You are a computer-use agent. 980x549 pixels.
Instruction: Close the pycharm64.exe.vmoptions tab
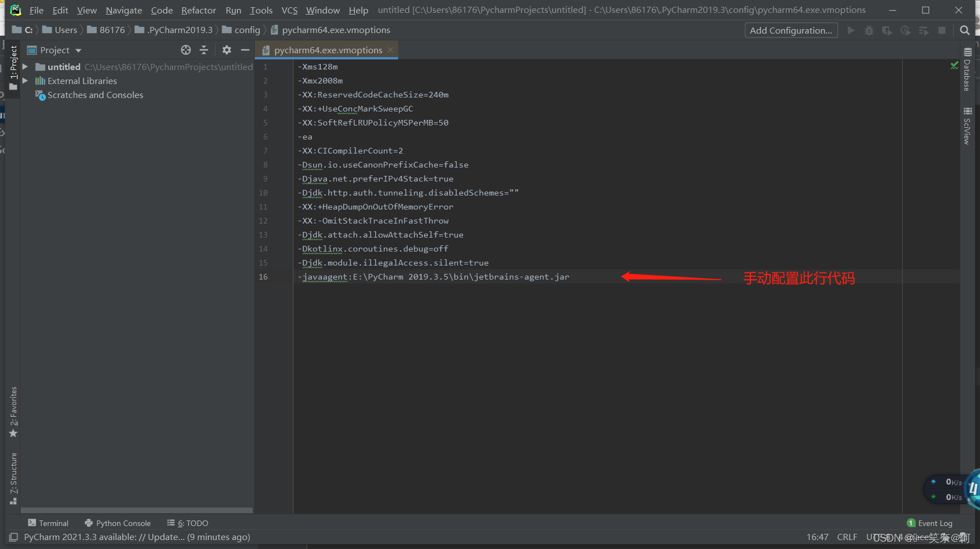click(x=390, y=50)
